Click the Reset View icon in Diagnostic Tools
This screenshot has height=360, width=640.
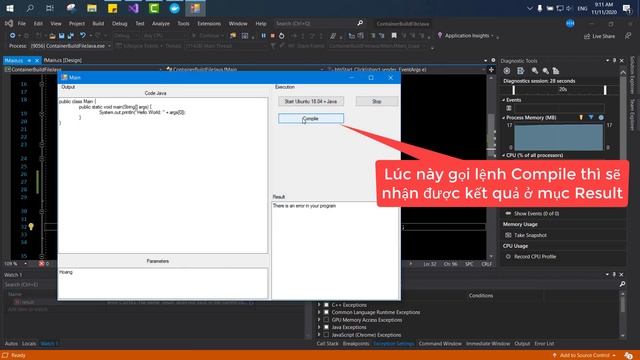tap(556, 71)
